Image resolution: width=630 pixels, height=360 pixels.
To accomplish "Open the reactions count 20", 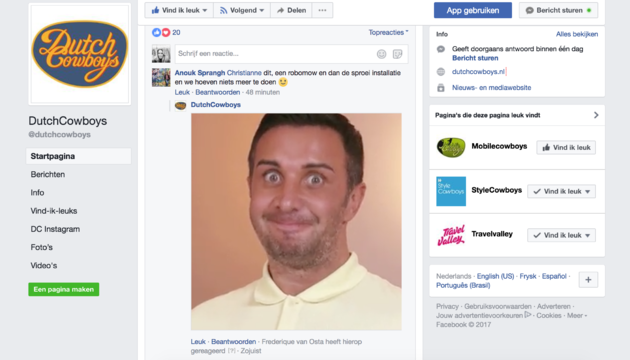I will [x=176, y=33].
